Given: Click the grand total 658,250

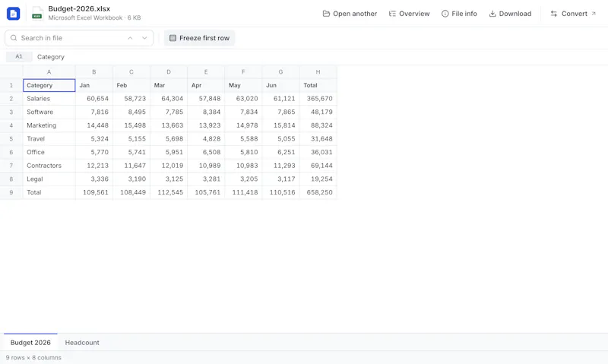Looking at the screenshot, I should (x=318, y=192).
